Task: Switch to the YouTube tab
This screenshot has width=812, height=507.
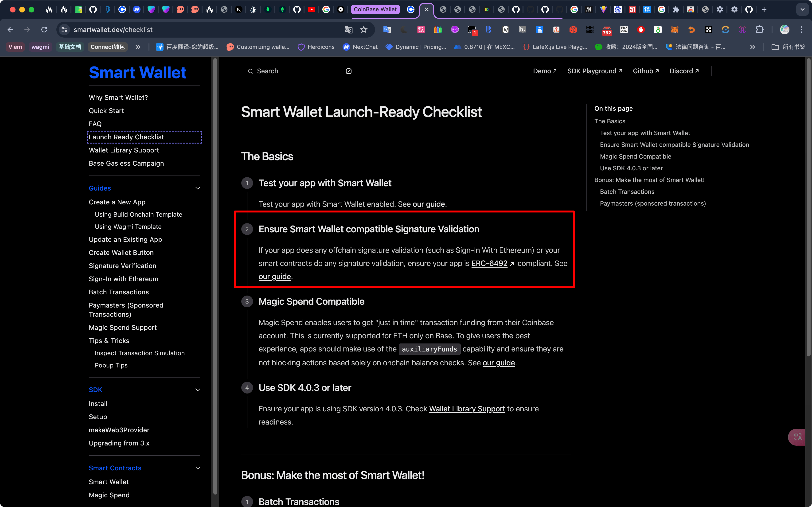Action: click(x=312, y=9)
